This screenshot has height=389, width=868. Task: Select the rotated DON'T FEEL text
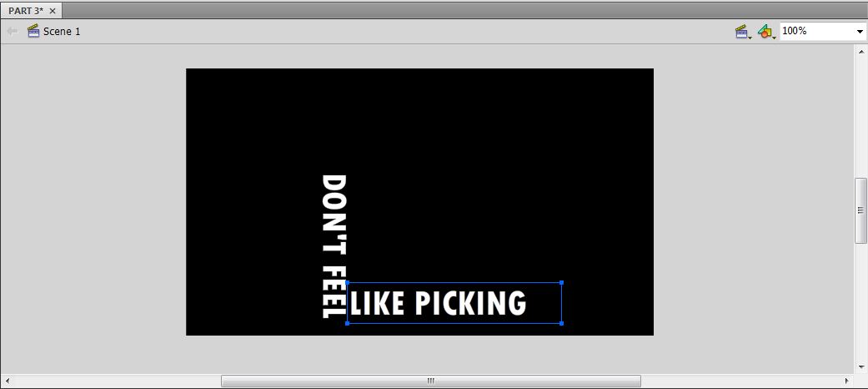334,246
